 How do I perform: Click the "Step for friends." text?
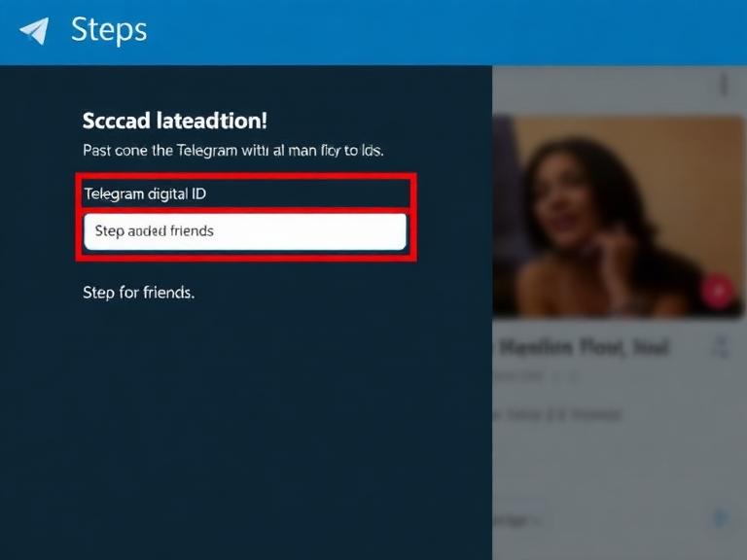click(x=139, y=293)
